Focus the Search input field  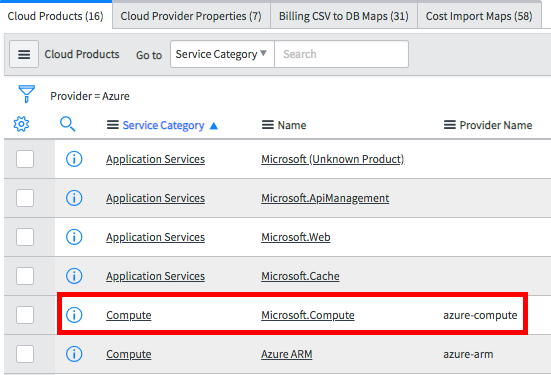[341, 54]
